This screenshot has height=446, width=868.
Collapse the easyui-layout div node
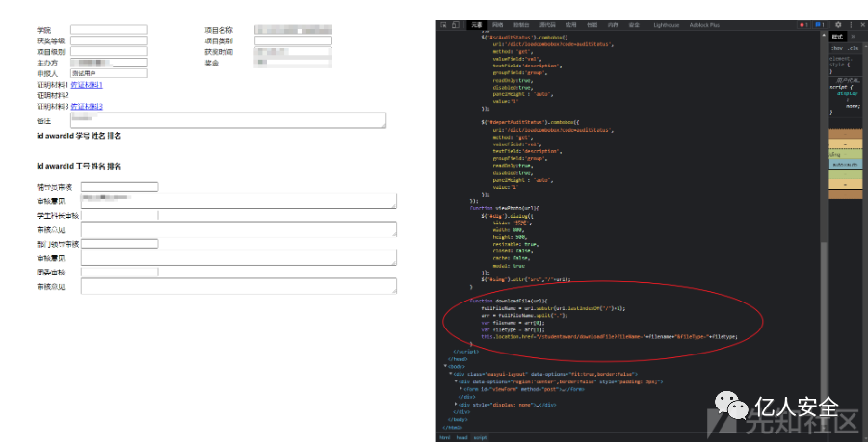451,374
